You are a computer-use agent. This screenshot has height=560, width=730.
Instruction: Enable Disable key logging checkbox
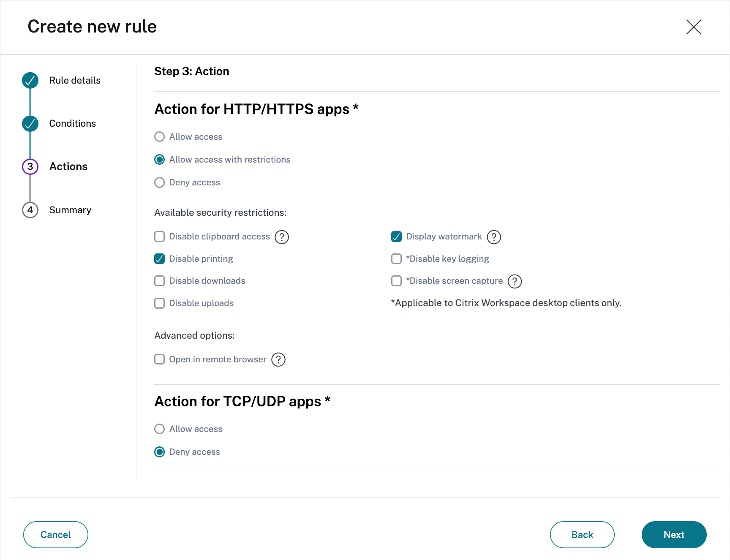pyautogui.click(x=396, y=259)
